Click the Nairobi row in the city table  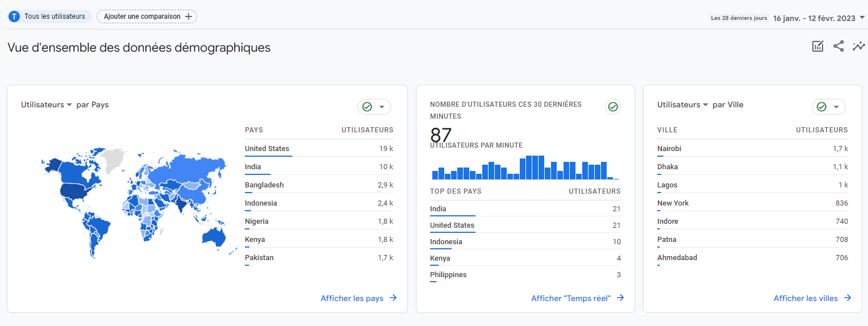(x=752, y=149)
